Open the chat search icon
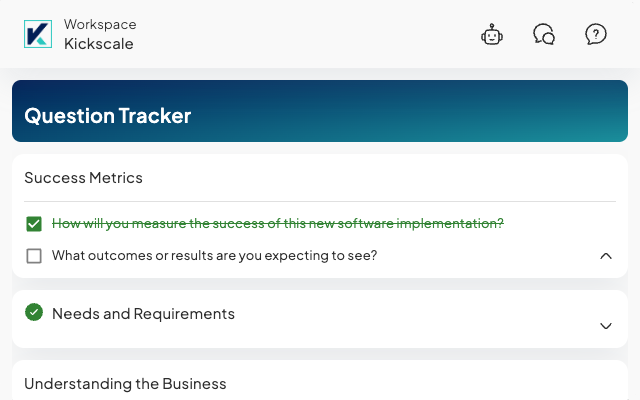The width and height of the screenshot is (640, 400). coord(544,35)
